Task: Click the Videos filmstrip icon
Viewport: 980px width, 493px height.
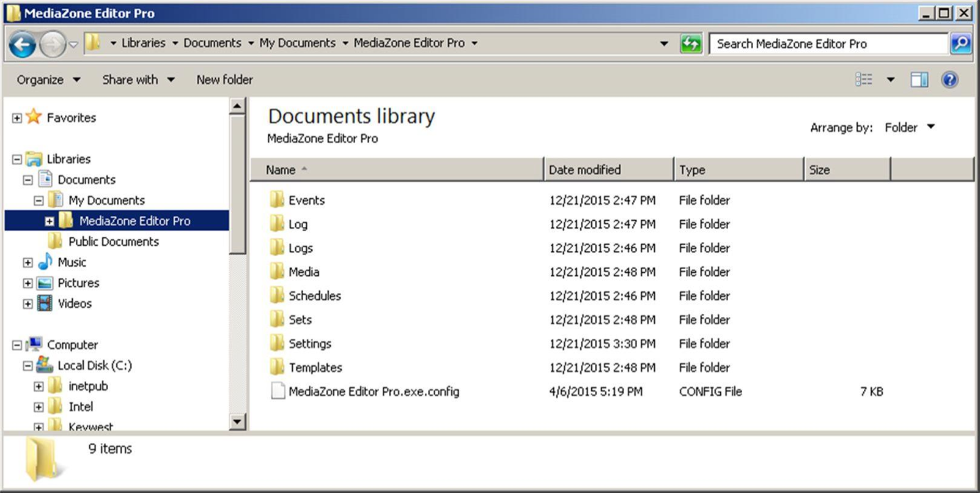Action: pos(45,303)
